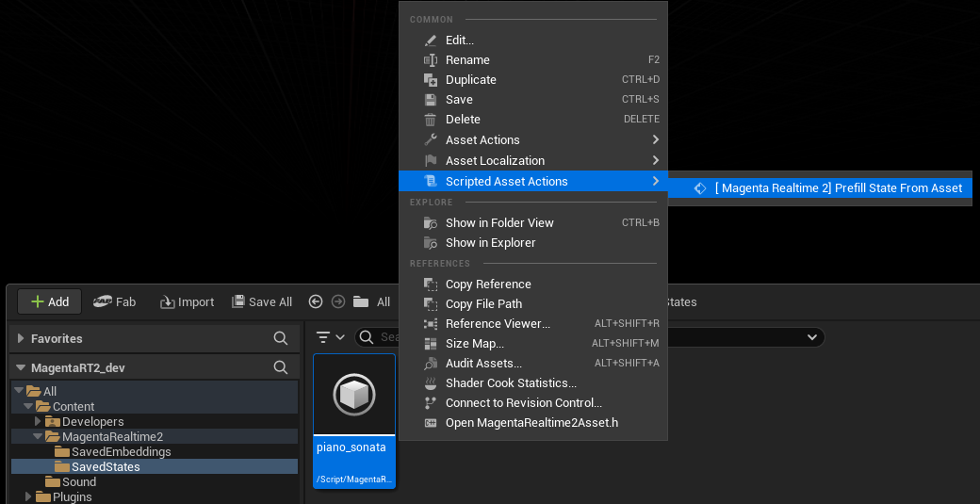Image resolution: width=980 pixels, height=504 pixels.
Task: Click the Import button
Action: 187,302
